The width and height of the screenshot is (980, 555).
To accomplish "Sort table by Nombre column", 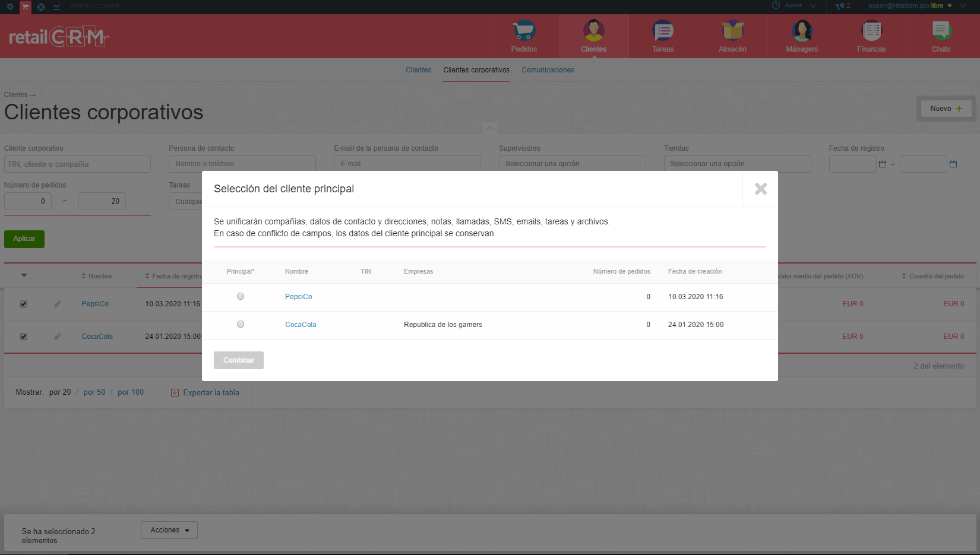I will [97, 276].
